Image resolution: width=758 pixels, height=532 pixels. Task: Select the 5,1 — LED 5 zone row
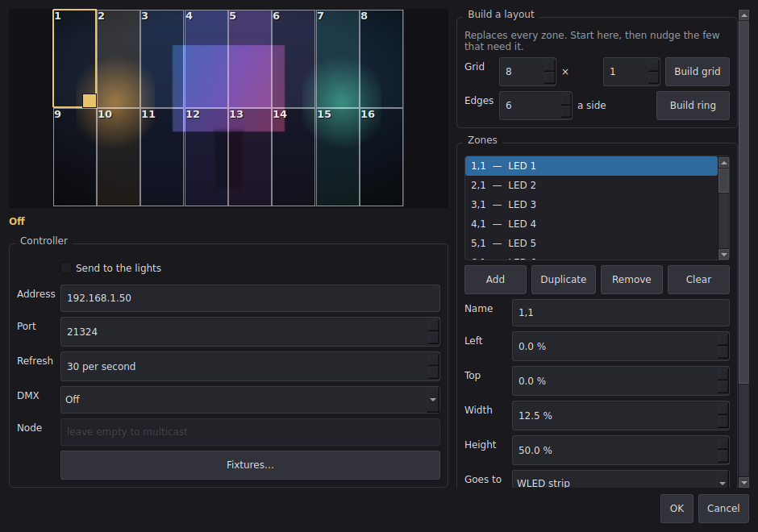tap(591, 243)
